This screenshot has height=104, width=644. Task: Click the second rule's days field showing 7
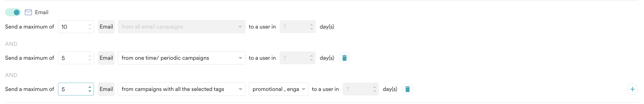(298, 58)
